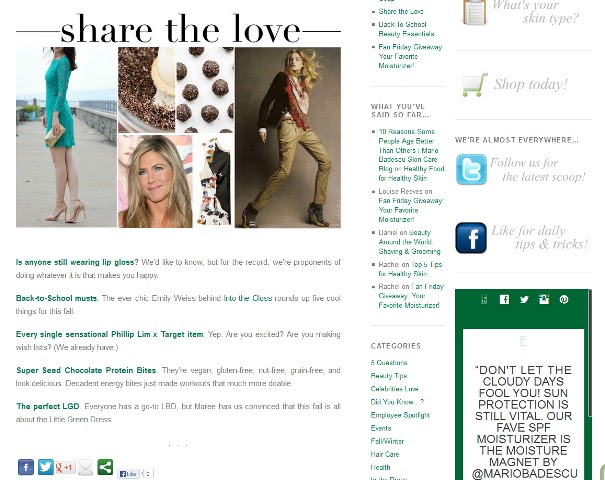Screen dimensions: 605x480
Task: Click the green widget's vertical scrollbar
Action: (x=590, y=353)
